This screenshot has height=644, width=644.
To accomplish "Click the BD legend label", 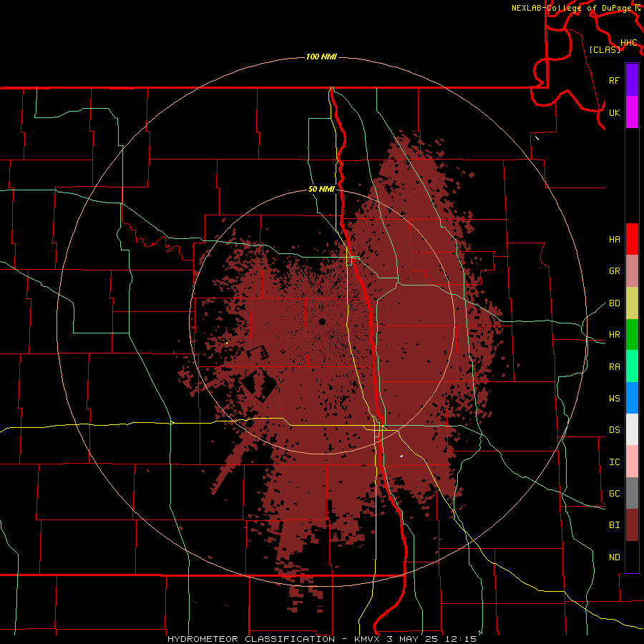I will (x=614, y=303).
